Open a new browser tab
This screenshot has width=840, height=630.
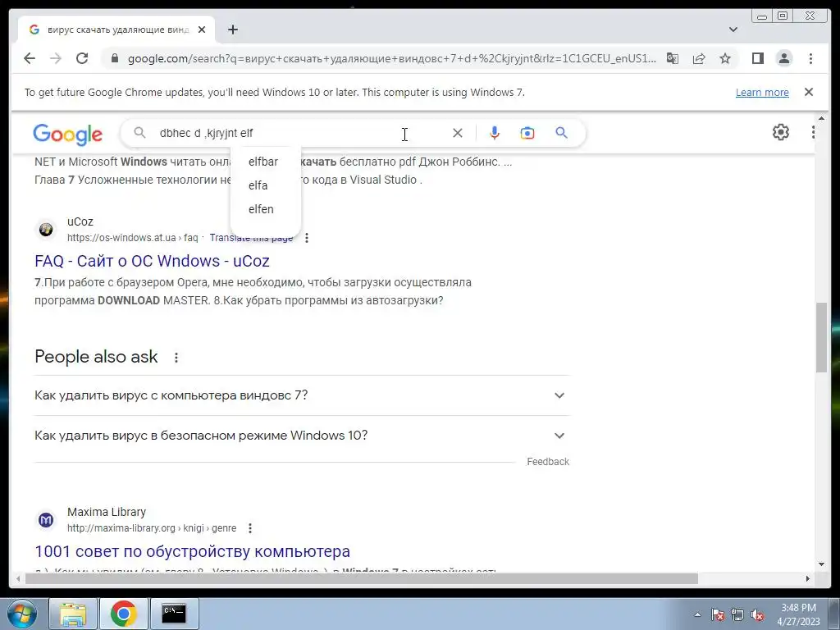(232, 30)
